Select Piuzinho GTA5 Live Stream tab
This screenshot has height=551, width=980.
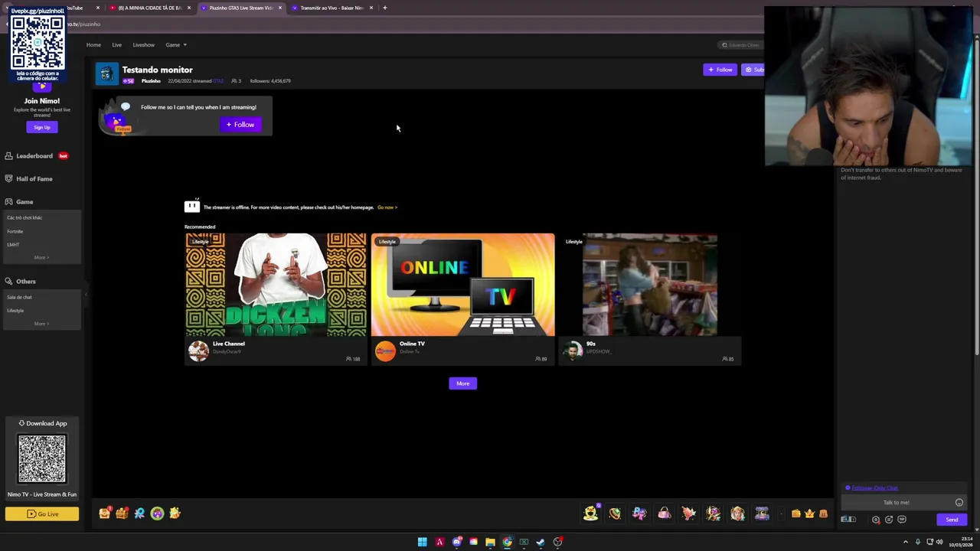(241, 8)
